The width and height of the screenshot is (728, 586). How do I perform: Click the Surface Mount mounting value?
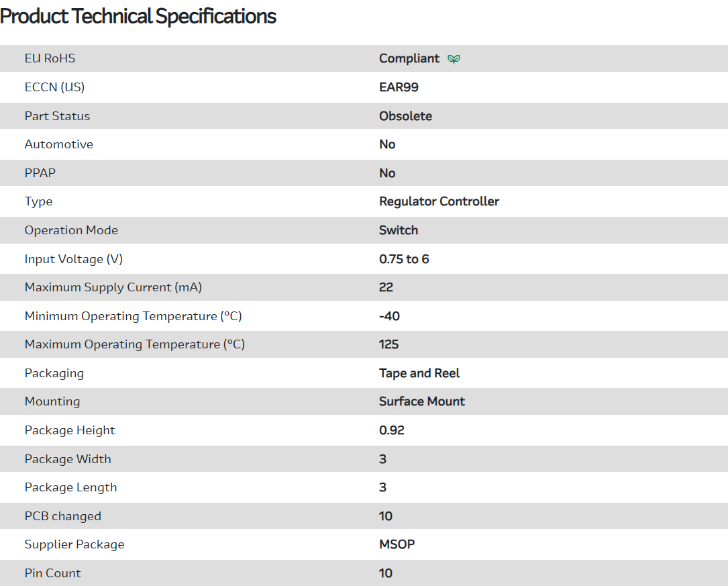point(421,401)
